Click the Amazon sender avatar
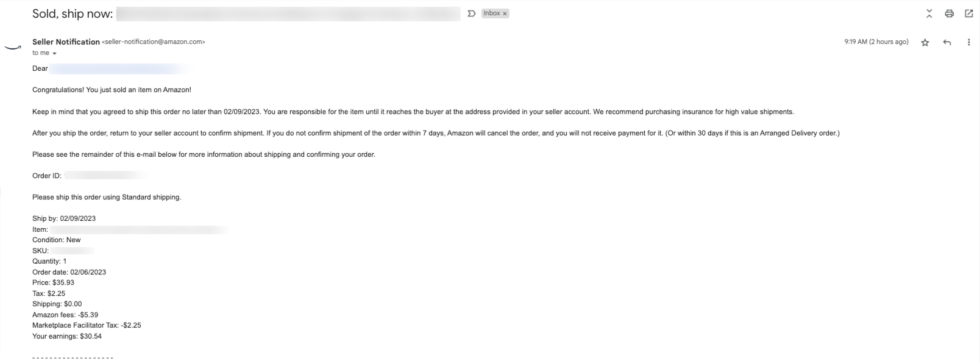This screenshot has width=980, height=363. pyautogui.click(x=13, y=47)
